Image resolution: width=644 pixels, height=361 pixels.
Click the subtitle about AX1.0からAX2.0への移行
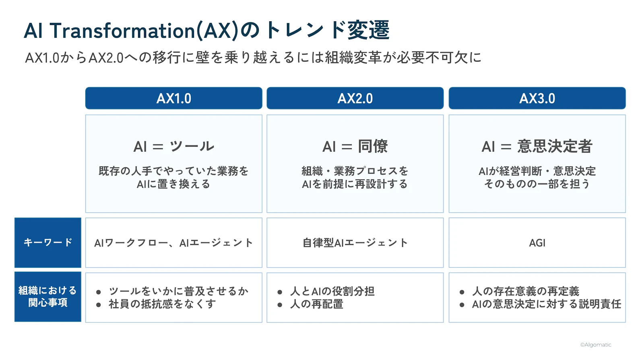[x=253, y=57]
